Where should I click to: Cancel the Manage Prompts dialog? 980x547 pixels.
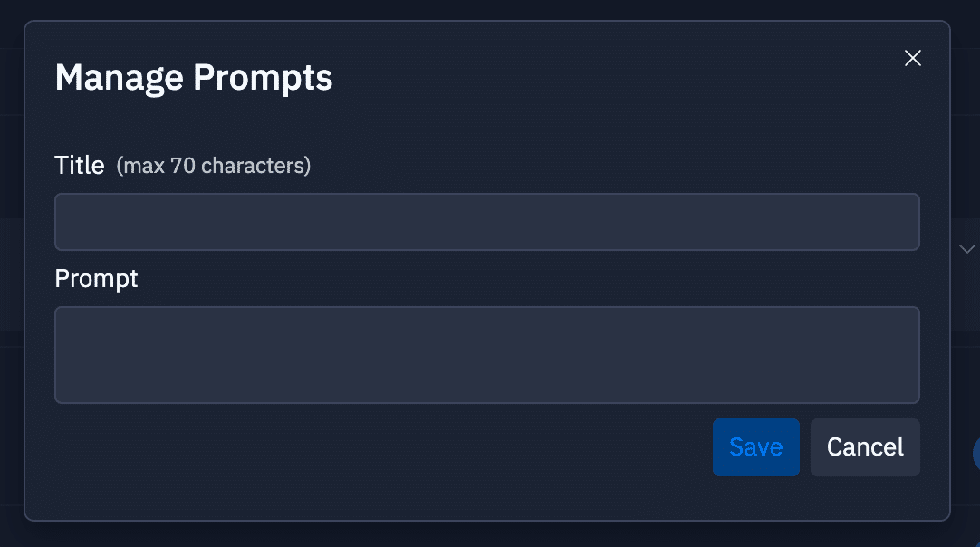(865, 447)
